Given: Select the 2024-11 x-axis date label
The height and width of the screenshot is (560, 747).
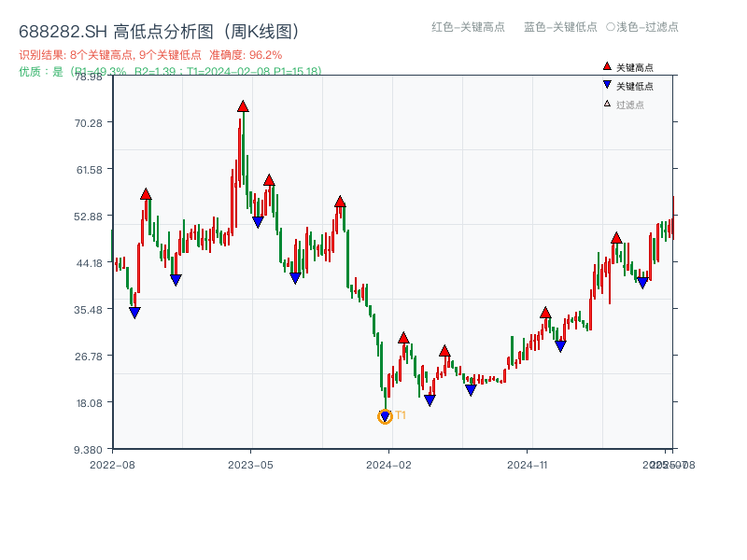Looking at the screenshot, I should [527, 464].
